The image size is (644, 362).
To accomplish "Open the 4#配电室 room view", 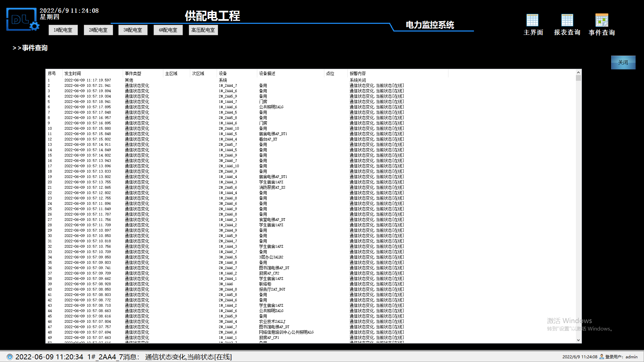I will (x=168, y=30).
